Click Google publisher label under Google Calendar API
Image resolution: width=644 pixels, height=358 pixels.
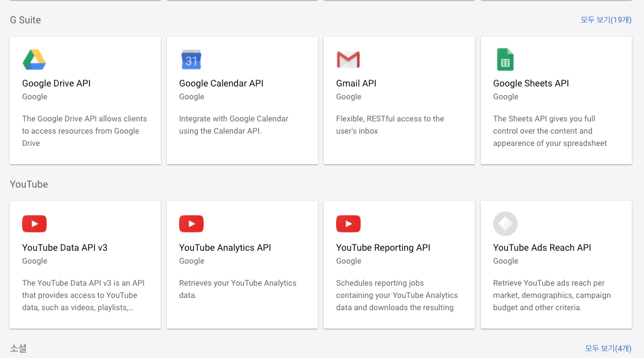point(192,97)
